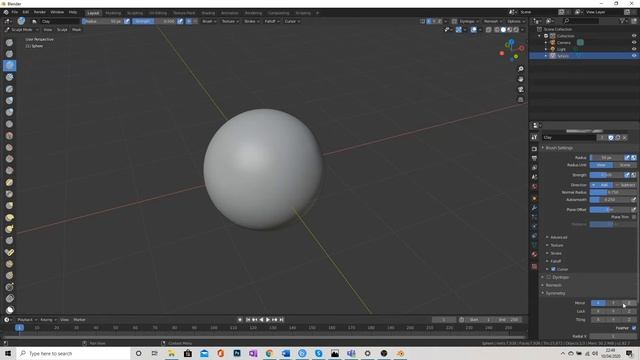
Task: Toggle radius pressure sensitivity in header
Action: coord(127,21)
